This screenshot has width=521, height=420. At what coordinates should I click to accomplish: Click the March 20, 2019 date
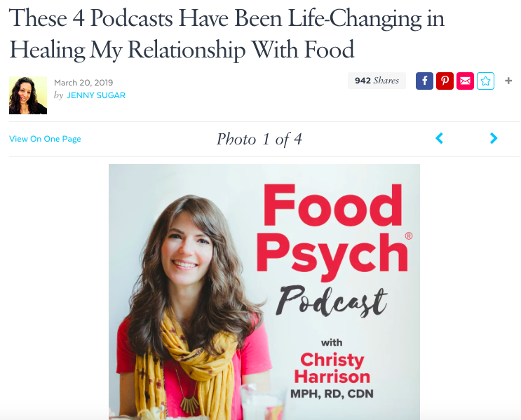pyautogui.click(x=83, y=83)
